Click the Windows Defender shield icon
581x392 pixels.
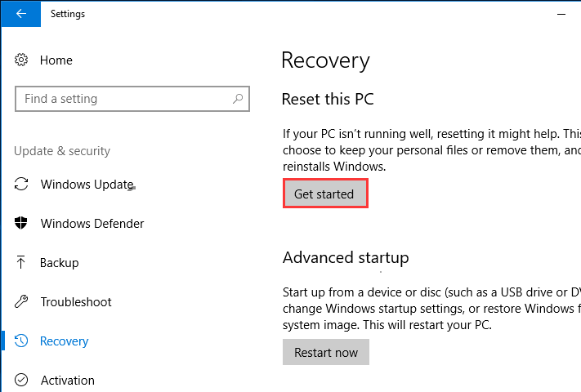click(22, 224)
